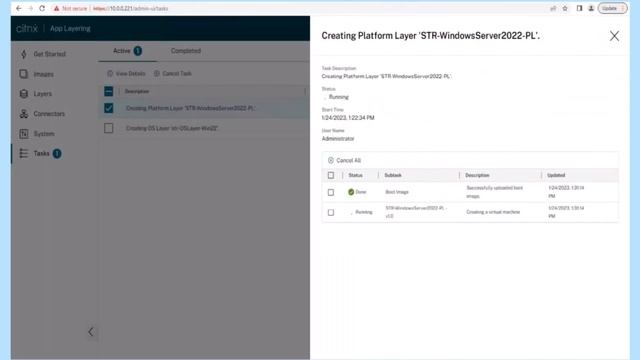Screen dimensions: 640x360
Task: Open Get Started in the sidebar
Action: coord(49,54)
